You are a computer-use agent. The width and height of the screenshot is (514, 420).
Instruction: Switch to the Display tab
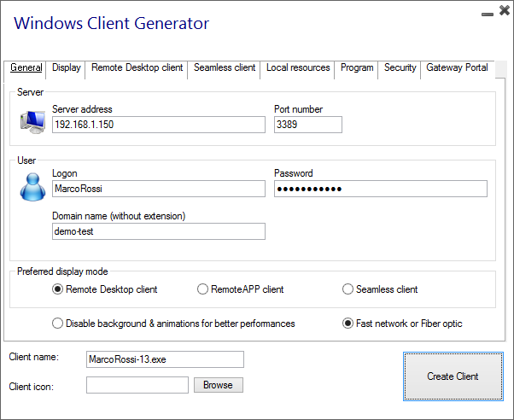click(67, 68)
